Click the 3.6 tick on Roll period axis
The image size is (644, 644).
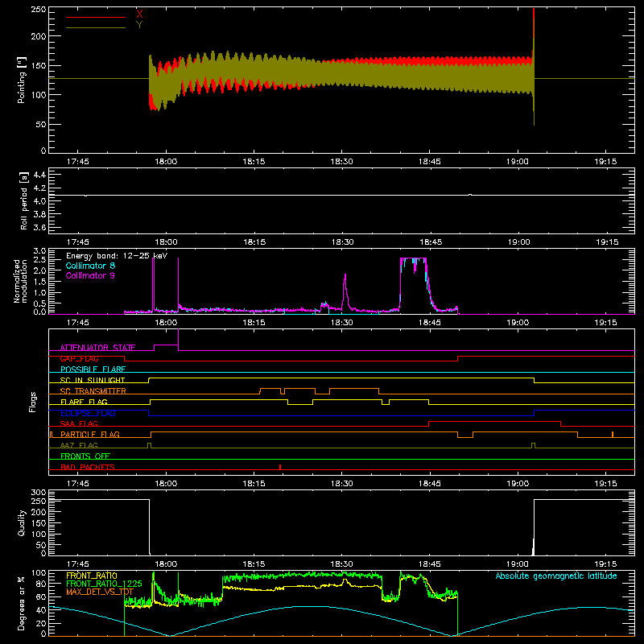[39, 228]
